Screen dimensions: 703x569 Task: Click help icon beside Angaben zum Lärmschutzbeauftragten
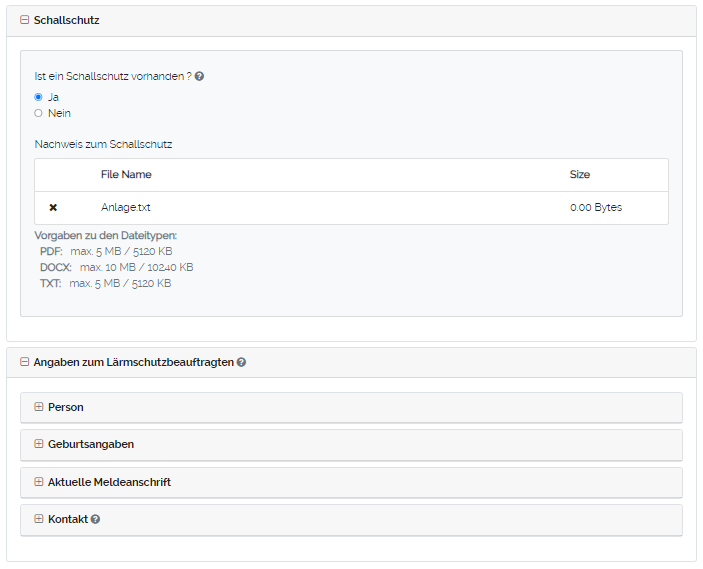(241, 362)
